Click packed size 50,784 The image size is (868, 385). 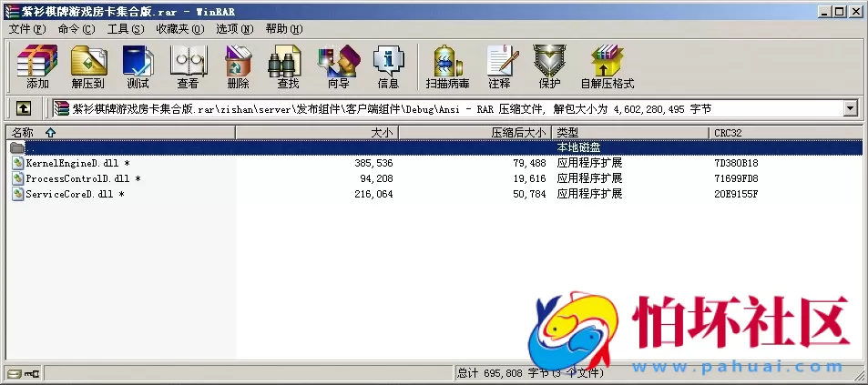point(529,194)
